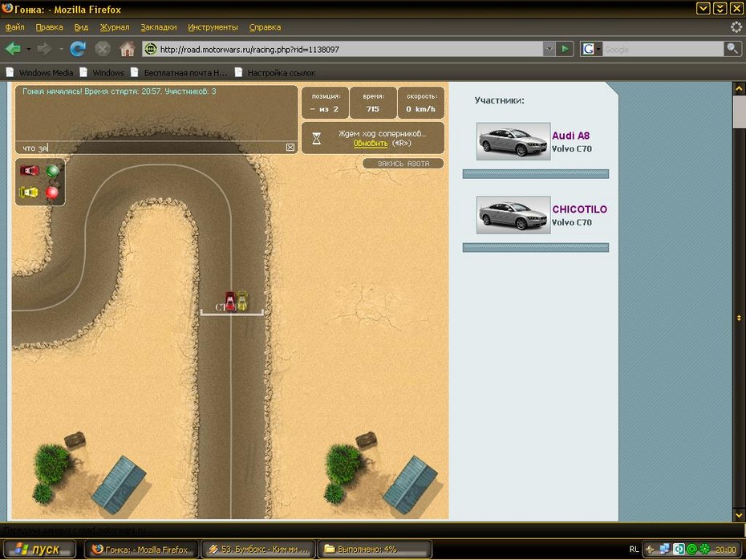Switch to Бумбокс player taskbar button

258,549
